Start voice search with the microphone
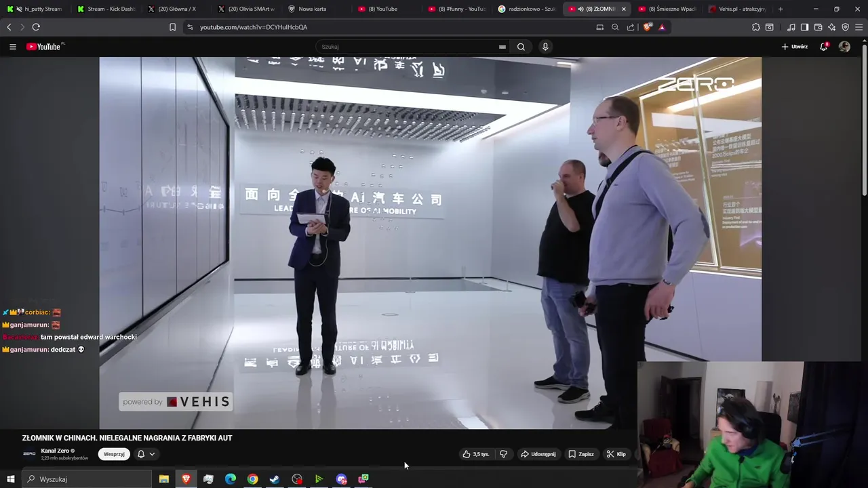868x488 pixels. click(545, 47)
